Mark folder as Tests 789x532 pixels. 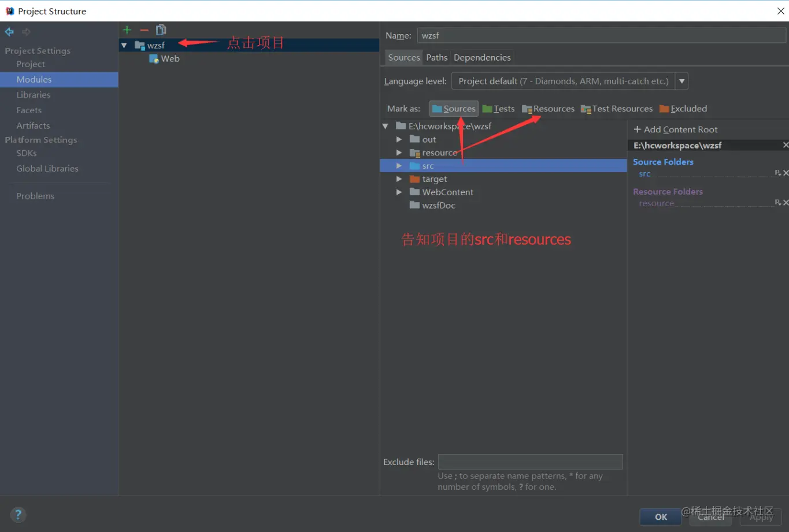point(498,109)
